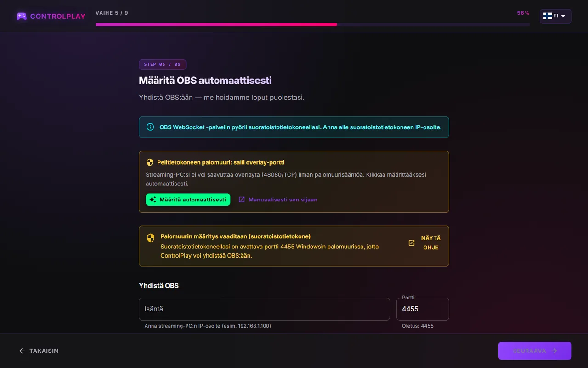
Task: Click the Finnish flag icon
Action: coord(548,16)
